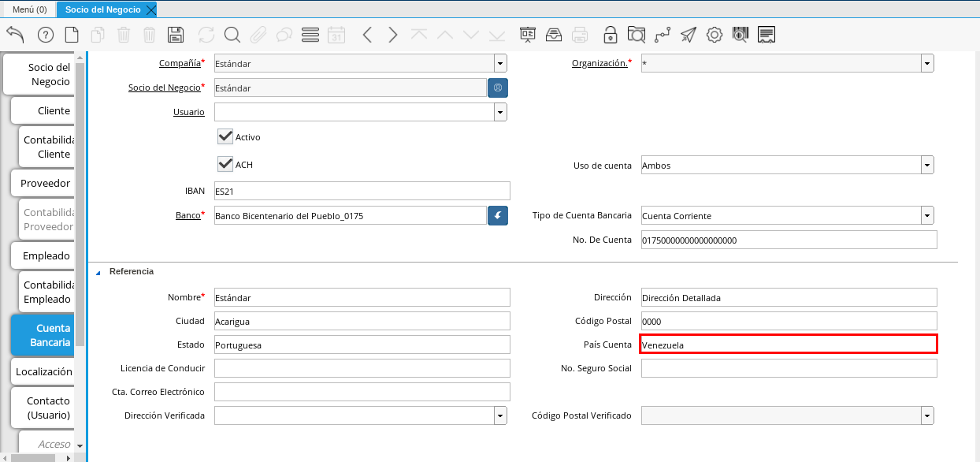Open the magnifier search icon

[232, 35]
